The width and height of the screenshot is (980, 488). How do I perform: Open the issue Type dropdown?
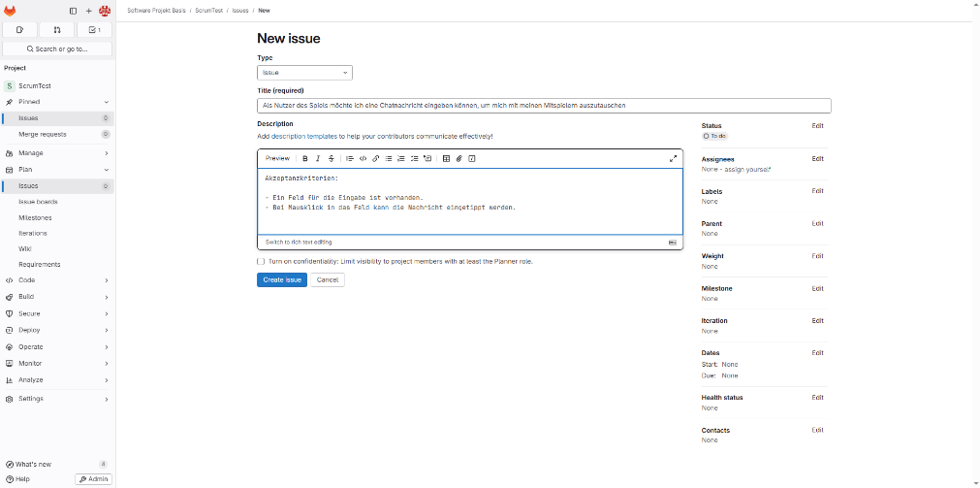[x=304, y=73]
